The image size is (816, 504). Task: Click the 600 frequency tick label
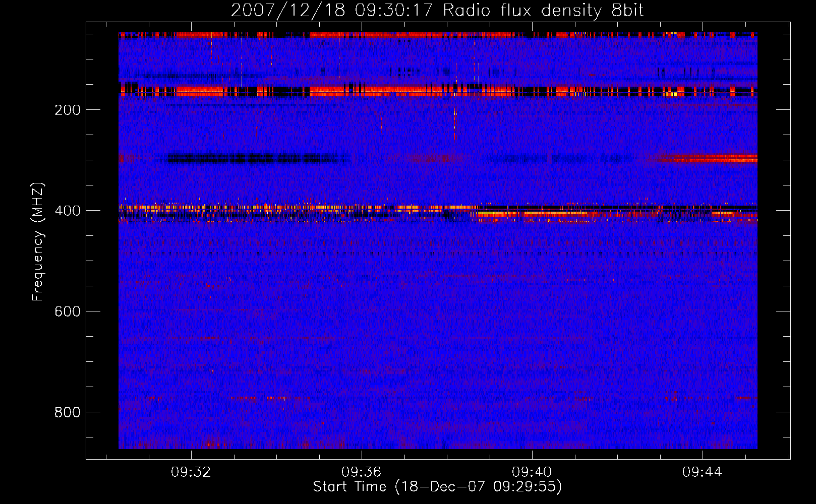(x=68, y=311)
